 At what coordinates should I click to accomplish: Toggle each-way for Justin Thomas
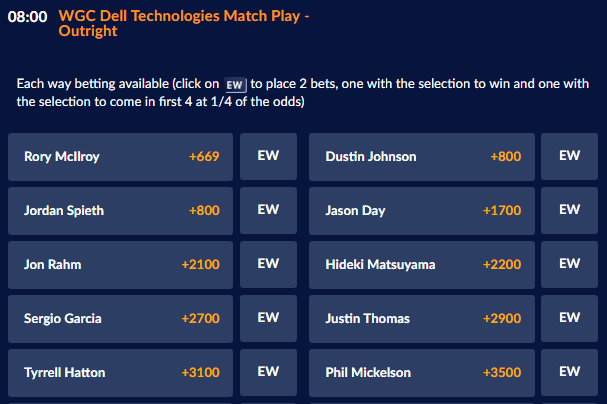(569, 318)
